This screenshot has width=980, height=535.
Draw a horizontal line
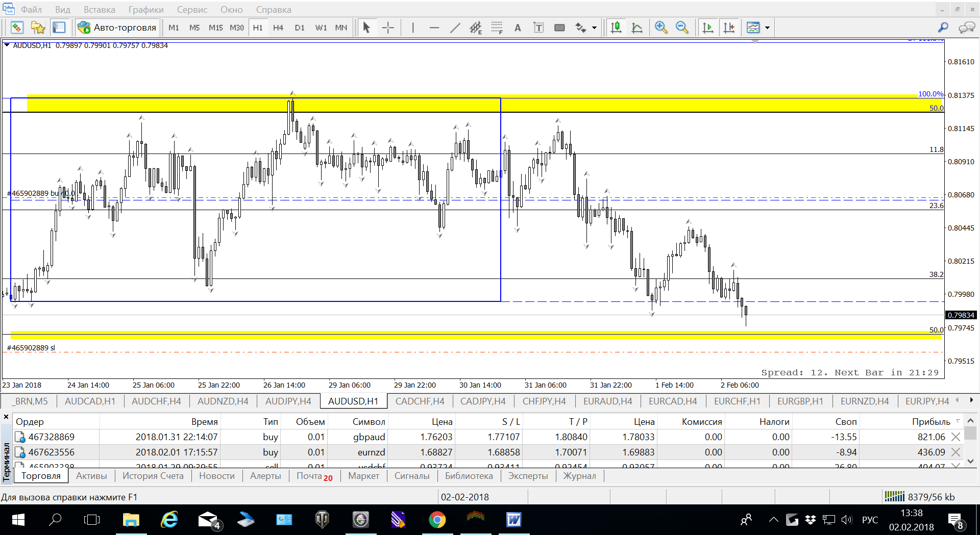434,28
